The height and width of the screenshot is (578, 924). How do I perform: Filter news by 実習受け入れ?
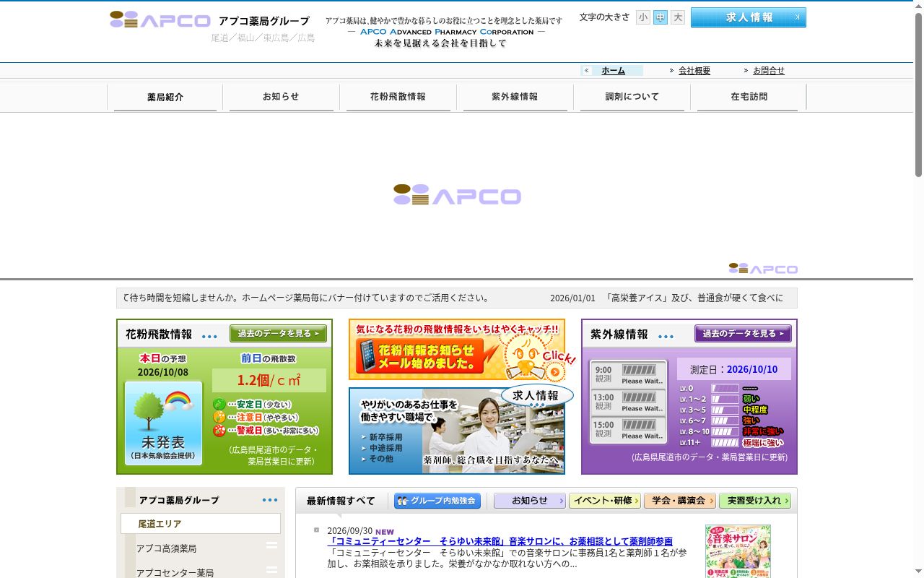(755, 501)
